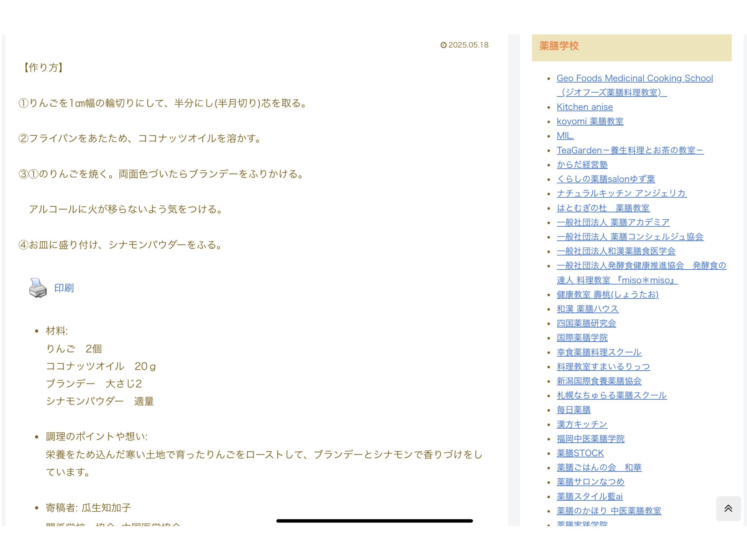This screenshot has width=747, height=560.
Task: Open the 健康教室 壽桃(しょうたお) link
Action: pyautogui.click(x=607, y=294)
